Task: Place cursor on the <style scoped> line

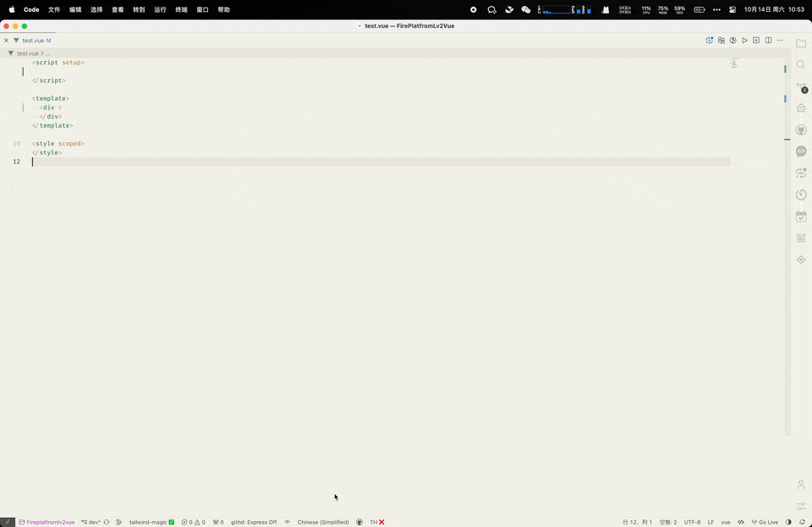Action: 58,144
